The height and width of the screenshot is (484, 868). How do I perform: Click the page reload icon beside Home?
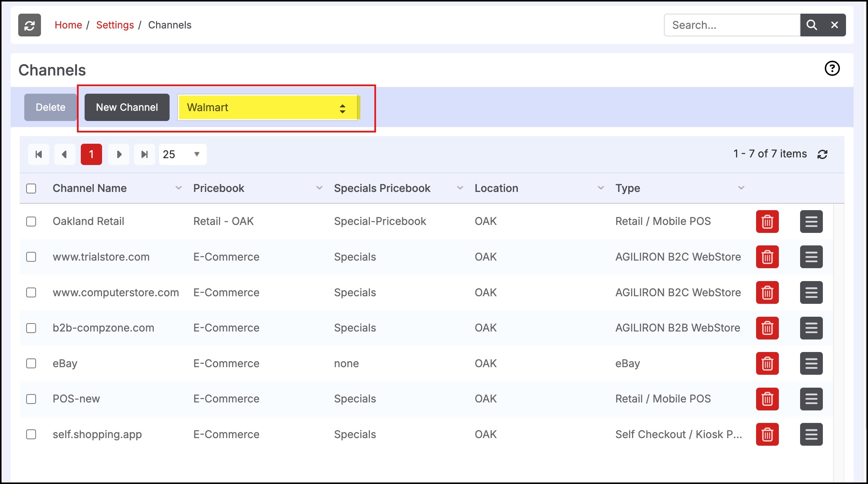tap(30, 25)
